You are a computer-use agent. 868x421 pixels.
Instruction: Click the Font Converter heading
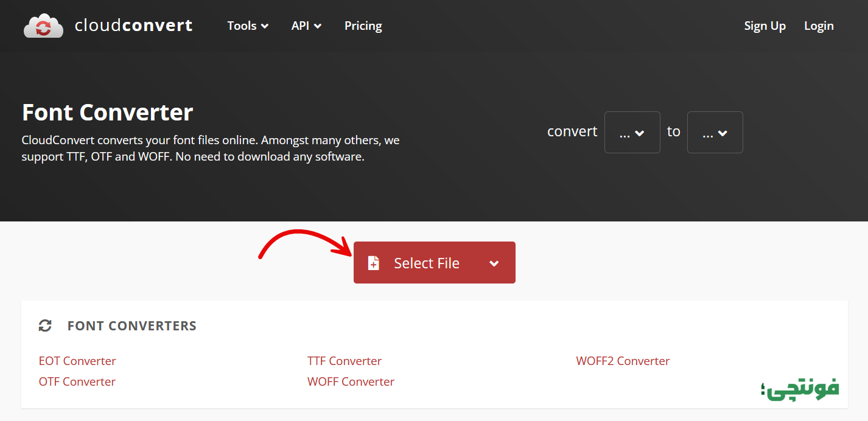(108, 113)
